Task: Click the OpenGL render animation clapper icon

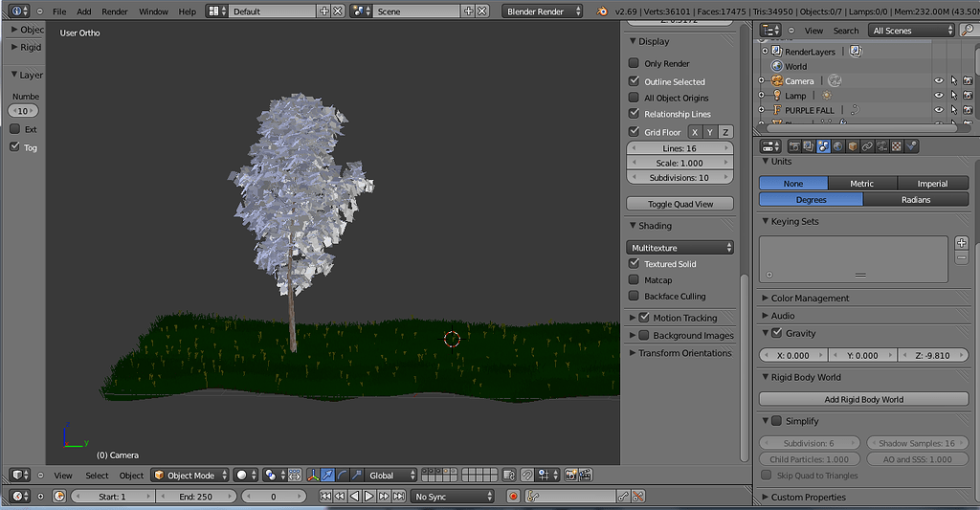Action: pyautogui.click(x=586, y=476)
